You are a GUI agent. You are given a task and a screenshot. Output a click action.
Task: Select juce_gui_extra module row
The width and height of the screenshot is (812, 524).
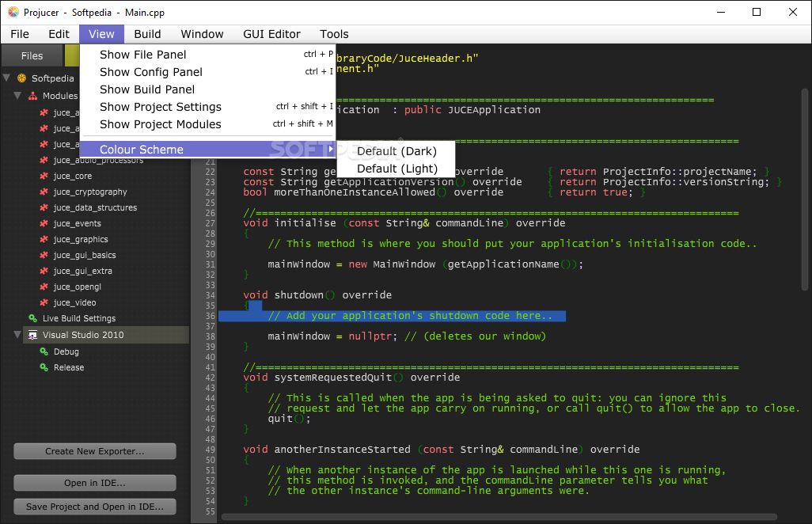(83, 271)
